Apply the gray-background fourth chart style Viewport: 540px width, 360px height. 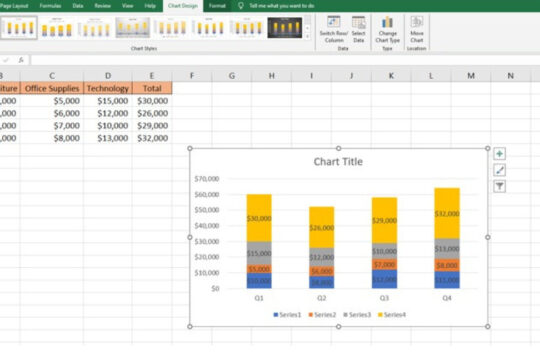(x=133, y=28)
